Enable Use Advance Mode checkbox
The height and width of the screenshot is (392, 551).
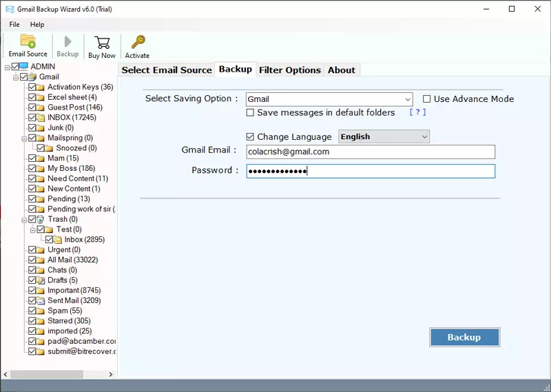(x=426, y=99)
